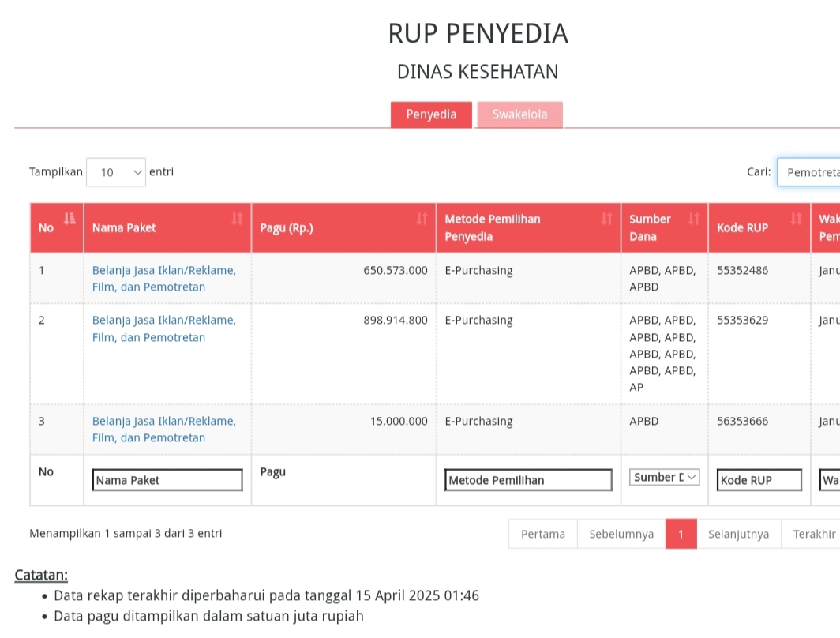Open the Tampilkan entries count dropdown

click(x=116, y=172)
